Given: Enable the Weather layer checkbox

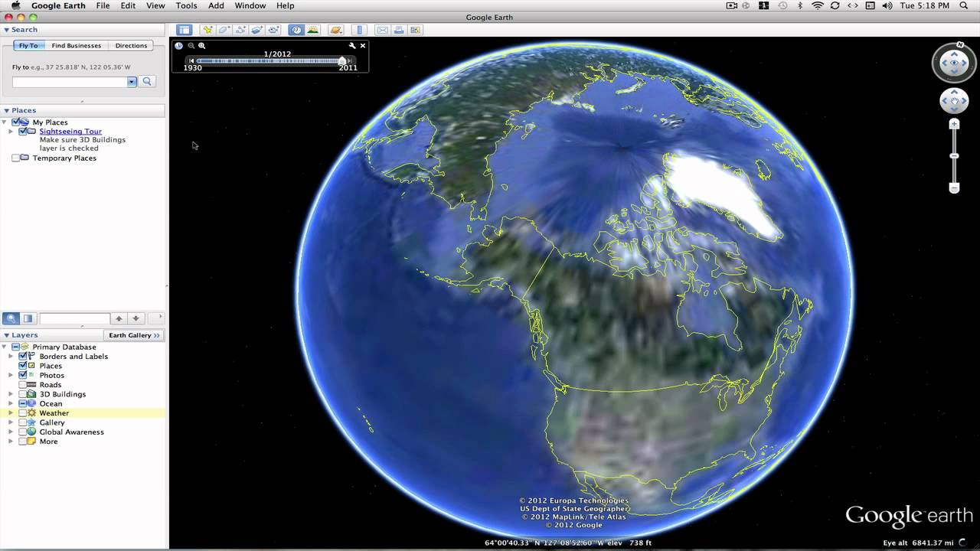Looking at the screenshot, I should tap(22, 413).
